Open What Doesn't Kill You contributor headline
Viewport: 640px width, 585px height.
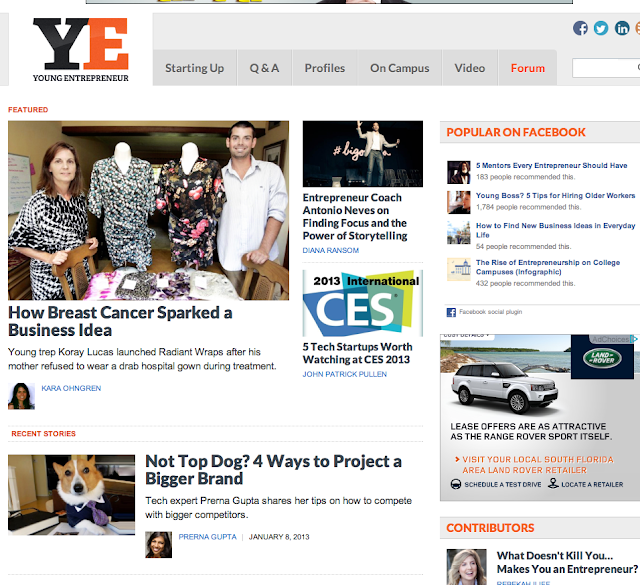click(567, 562)
